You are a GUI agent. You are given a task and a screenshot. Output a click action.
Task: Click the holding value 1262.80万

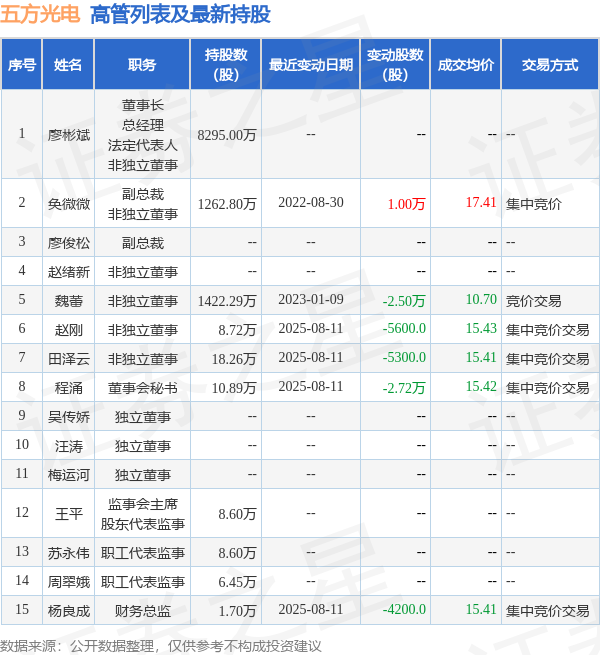(x=226, y=204)
